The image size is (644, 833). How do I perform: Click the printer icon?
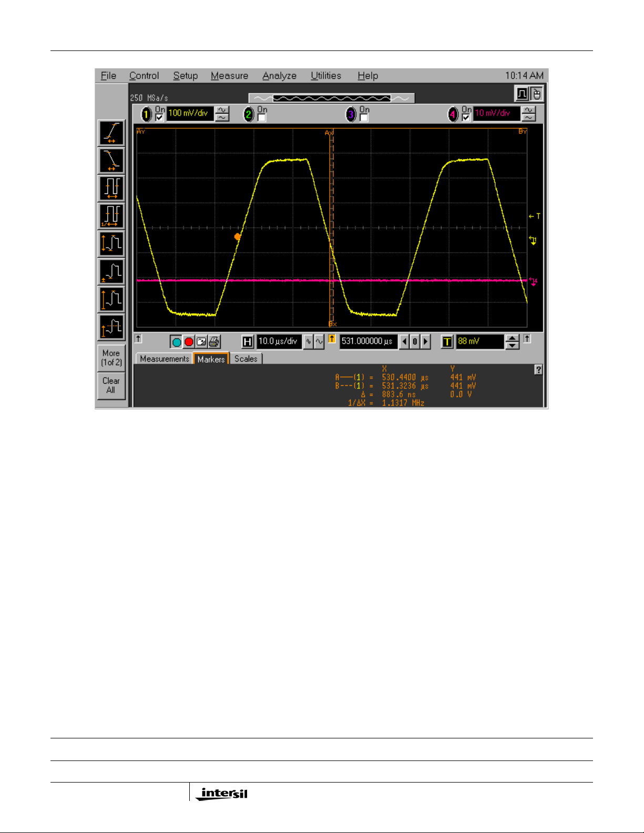(x=214, y=342)
